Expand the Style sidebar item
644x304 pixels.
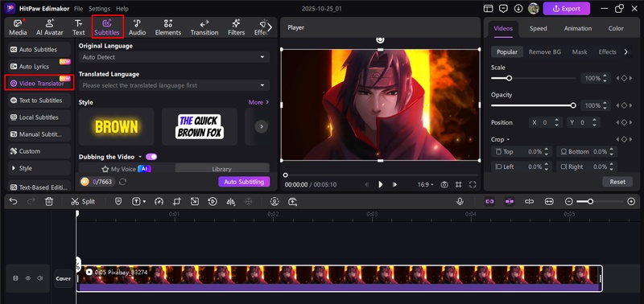(x=39, y=168)
